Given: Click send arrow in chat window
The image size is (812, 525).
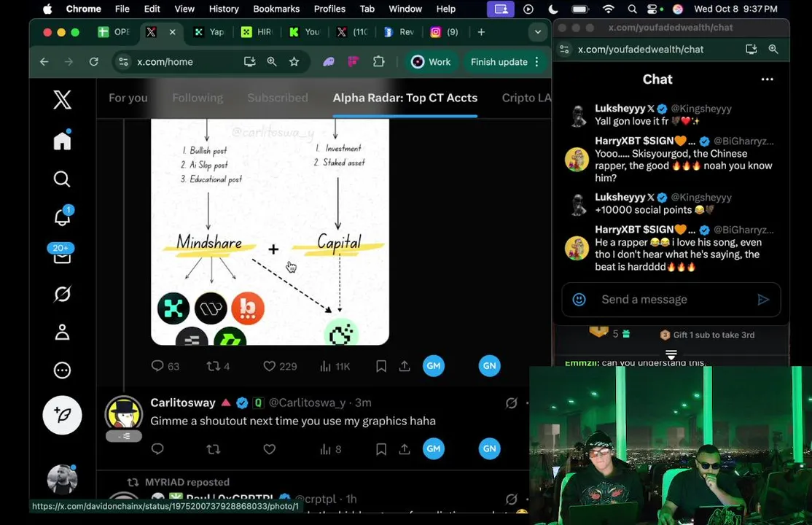Looking at the screenshot, I should click(x=763, y=300).
